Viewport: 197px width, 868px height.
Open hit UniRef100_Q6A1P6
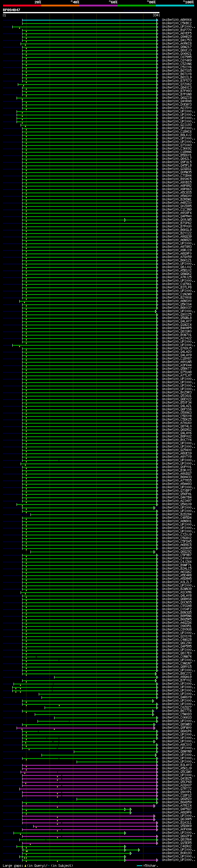coord(177,731)
